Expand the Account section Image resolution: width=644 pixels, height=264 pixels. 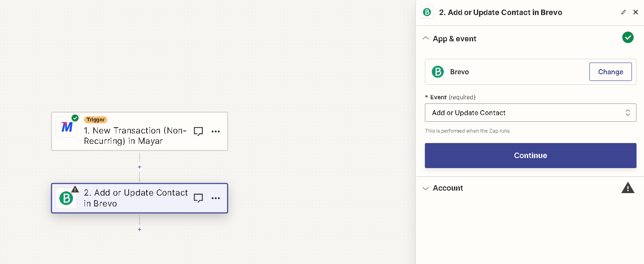pyautogui.click(x=425, y=188)
